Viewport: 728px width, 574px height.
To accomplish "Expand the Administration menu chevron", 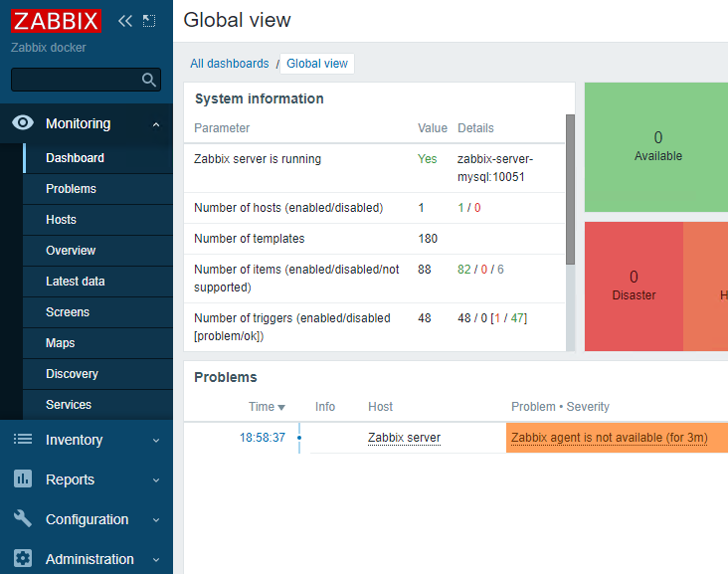I will 156,560.
